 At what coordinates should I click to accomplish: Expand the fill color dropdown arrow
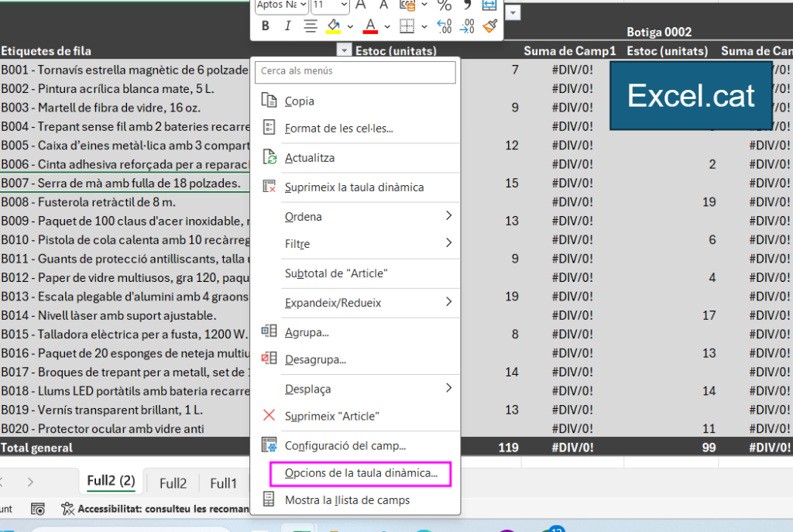(350, 26)
